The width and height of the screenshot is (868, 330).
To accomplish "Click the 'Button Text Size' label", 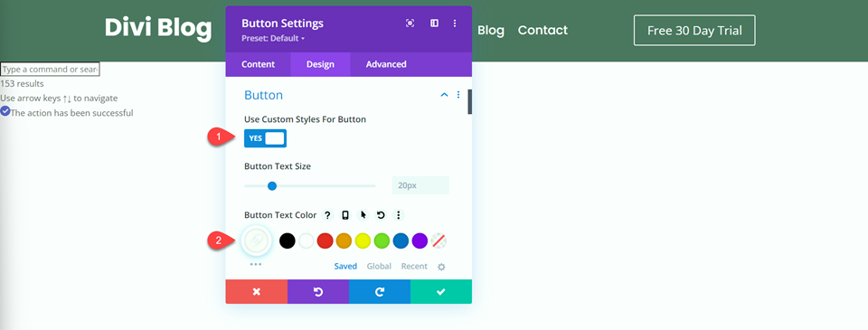I will [278, 166].
